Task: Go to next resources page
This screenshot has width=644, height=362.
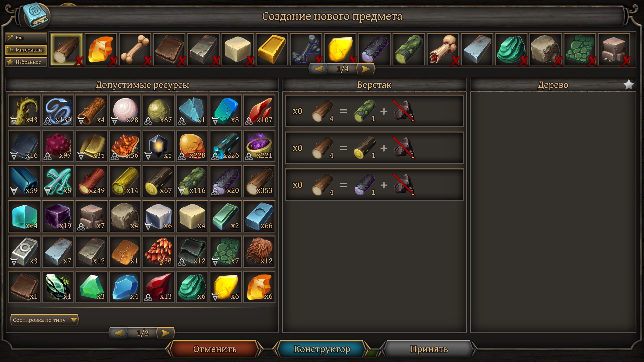Action: click(166, 333)
